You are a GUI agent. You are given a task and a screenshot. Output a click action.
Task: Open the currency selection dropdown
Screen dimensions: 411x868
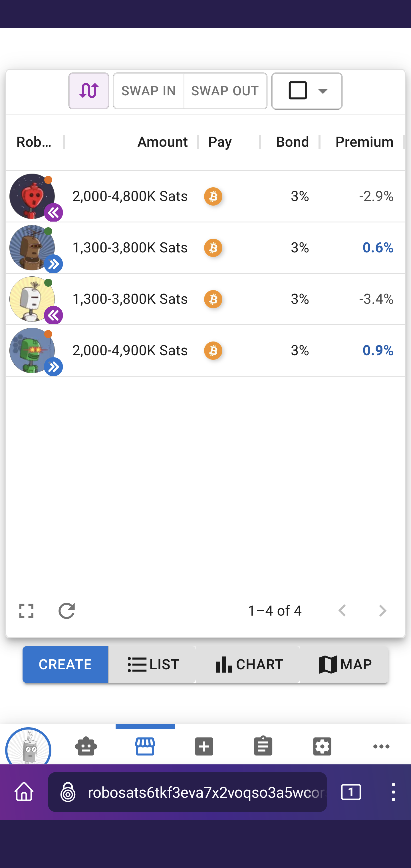coord(307,91)
